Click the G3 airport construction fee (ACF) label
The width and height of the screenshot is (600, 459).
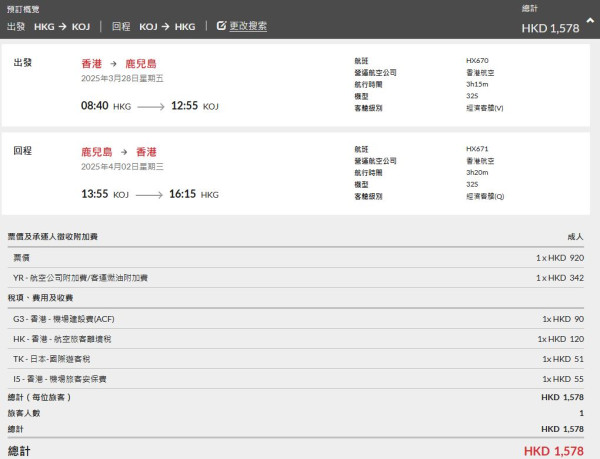coord(64,319)
